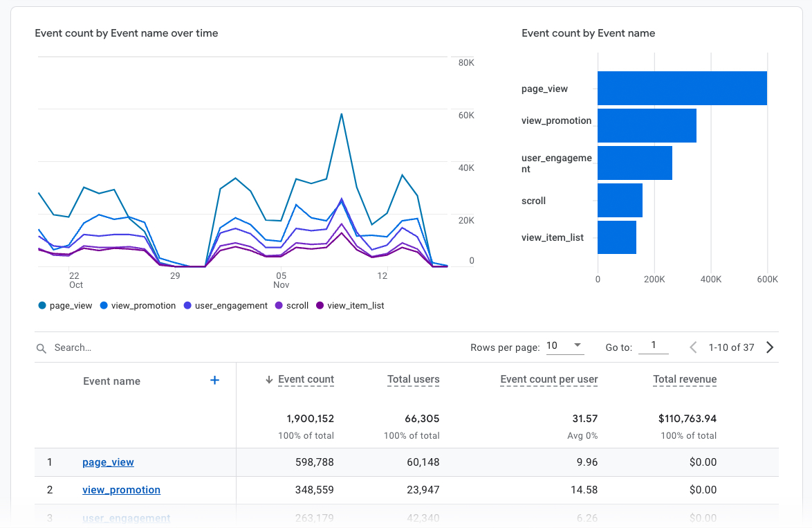
Task: Select the Total users column header
Action: [x=413, y=379]
